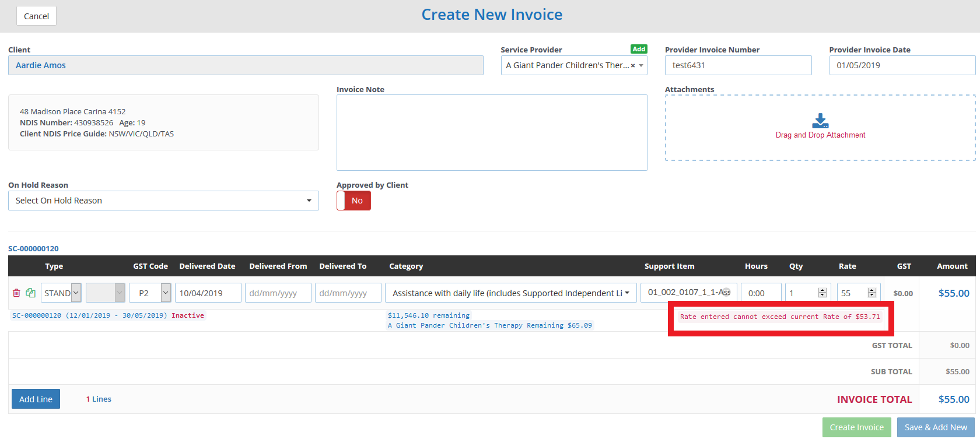The image size is (980, 446).
Task: Click Save & Add New button
Action: point(936,427)
